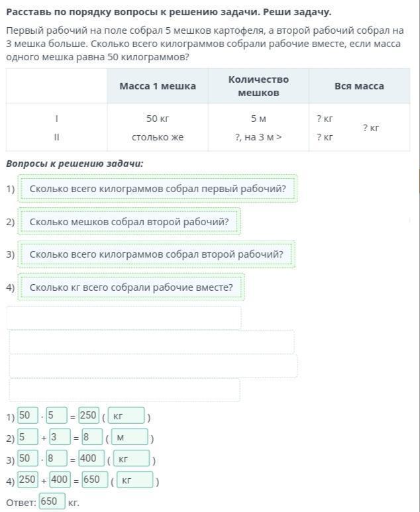Click the 'Количество мешков' column header
Viewport: 420px width, 512px height.
pyautogui.click(x=258, y=86)
